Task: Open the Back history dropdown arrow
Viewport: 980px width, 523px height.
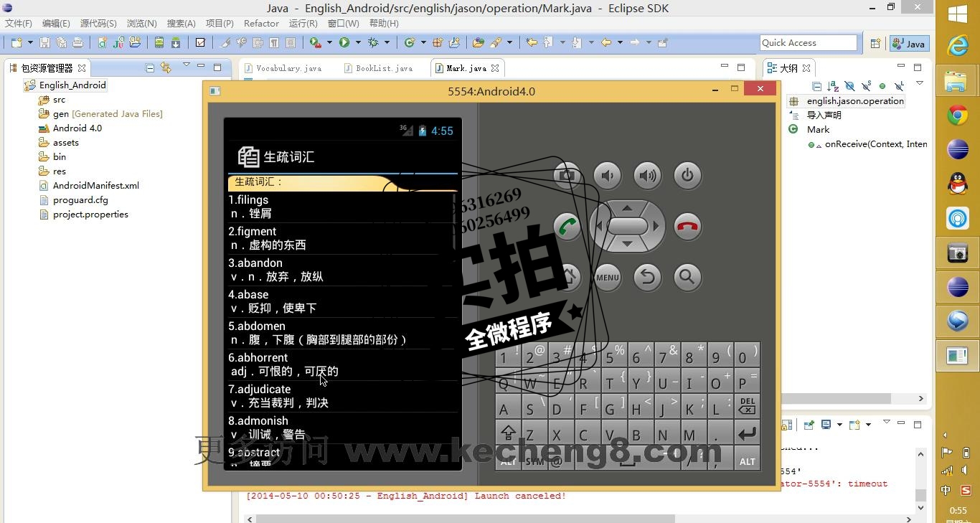Action: click(620, 42)
